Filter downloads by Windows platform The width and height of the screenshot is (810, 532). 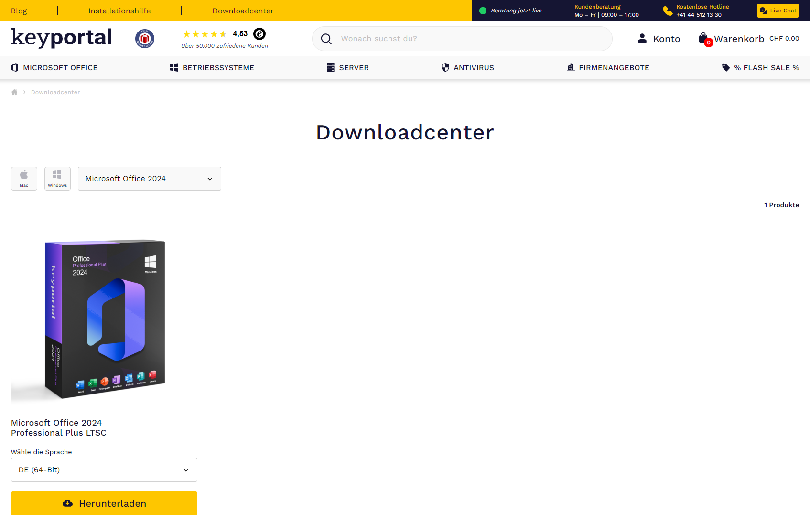[57, 179]
